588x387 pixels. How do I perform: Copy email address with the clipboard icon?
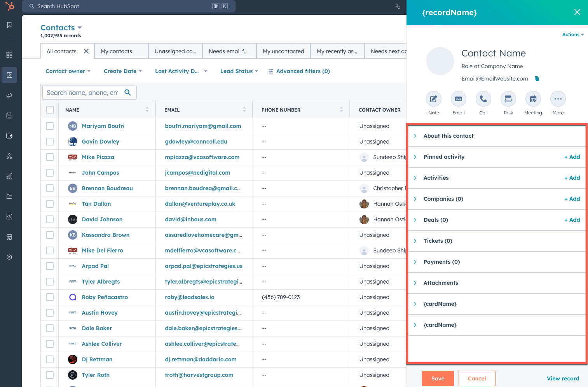click(537, 78)
